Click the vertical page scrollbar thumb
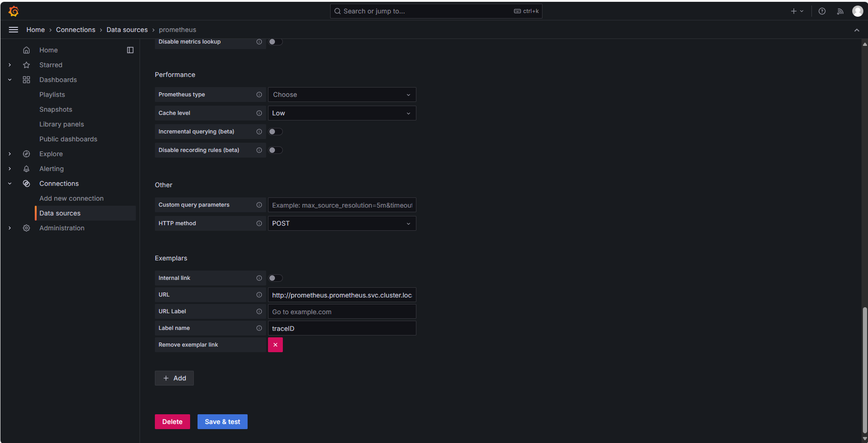This screenshot has width=868, height=443. (865, 370)
